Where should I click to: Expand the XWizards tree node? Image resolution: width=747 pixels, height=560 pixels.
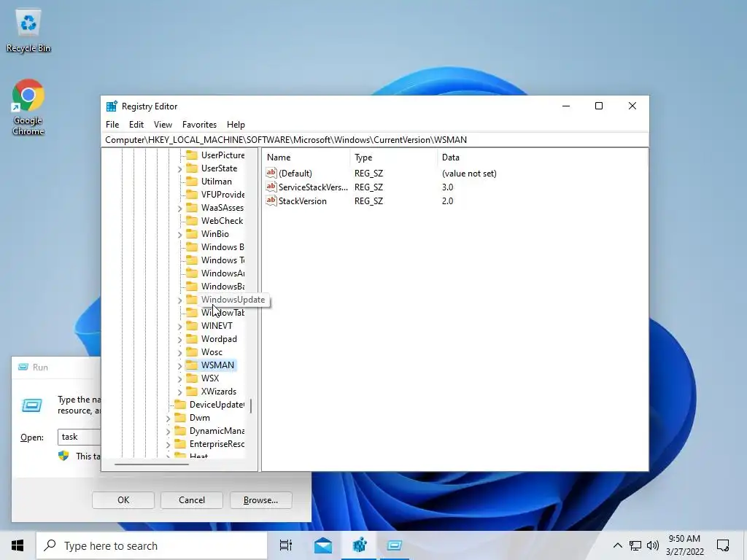click(x=179, y=392)
